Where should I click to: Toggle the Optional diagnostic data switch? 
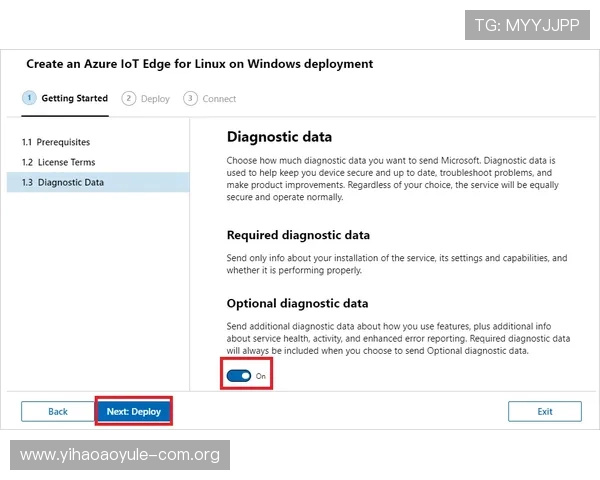[x=239, y=376]
